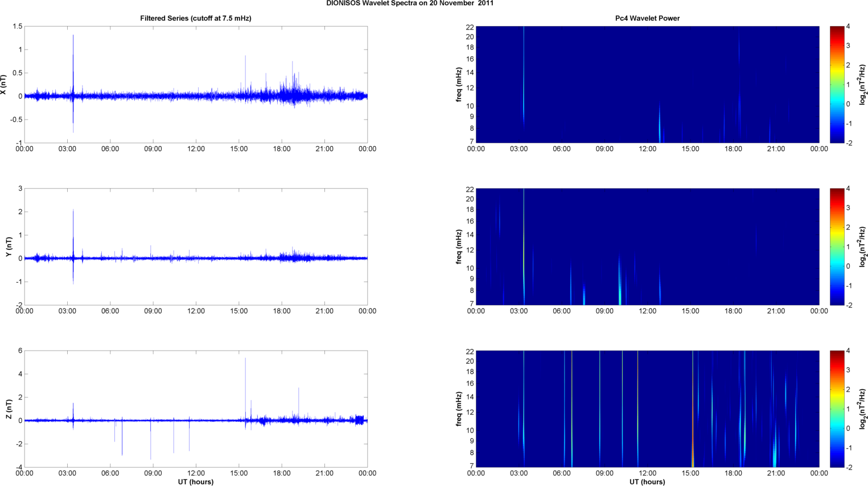Click the "Y (nT)" axis label
This screenshot has height=486, width=868.
[9, 247]
